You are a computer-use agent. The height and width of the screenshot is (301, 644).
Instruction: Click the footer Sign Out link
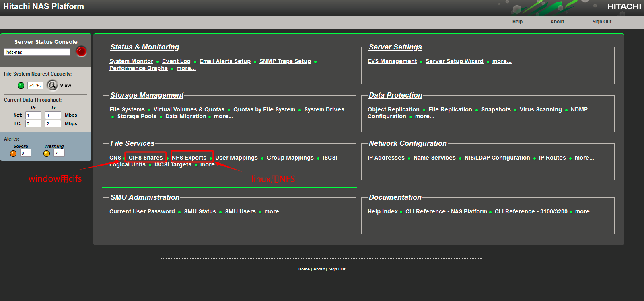click(337, 269)
